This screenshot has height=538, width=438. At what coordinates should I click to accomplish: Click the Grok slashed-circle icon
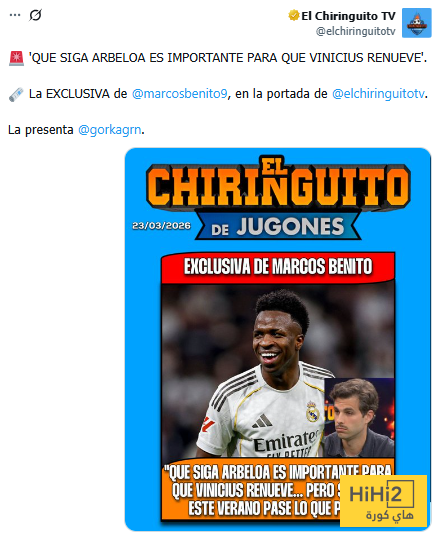(35, 15)
